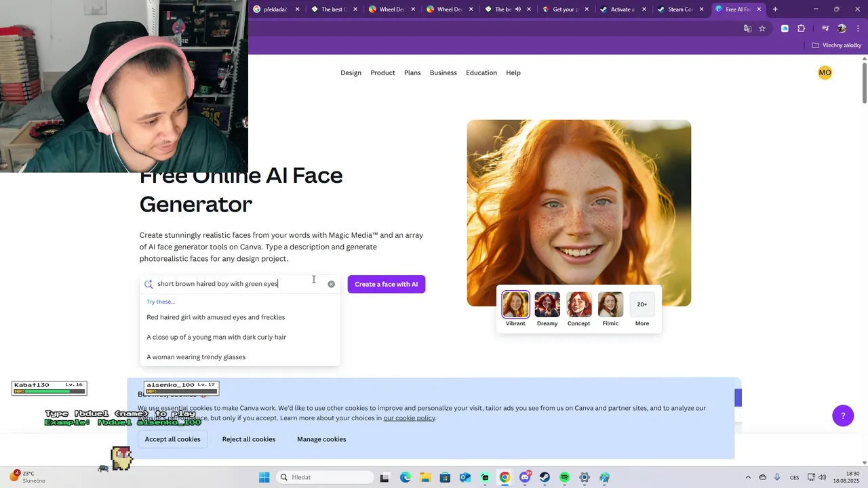
Task: Open Settings gear from the taskbar
Action: (x=585, y=477)
